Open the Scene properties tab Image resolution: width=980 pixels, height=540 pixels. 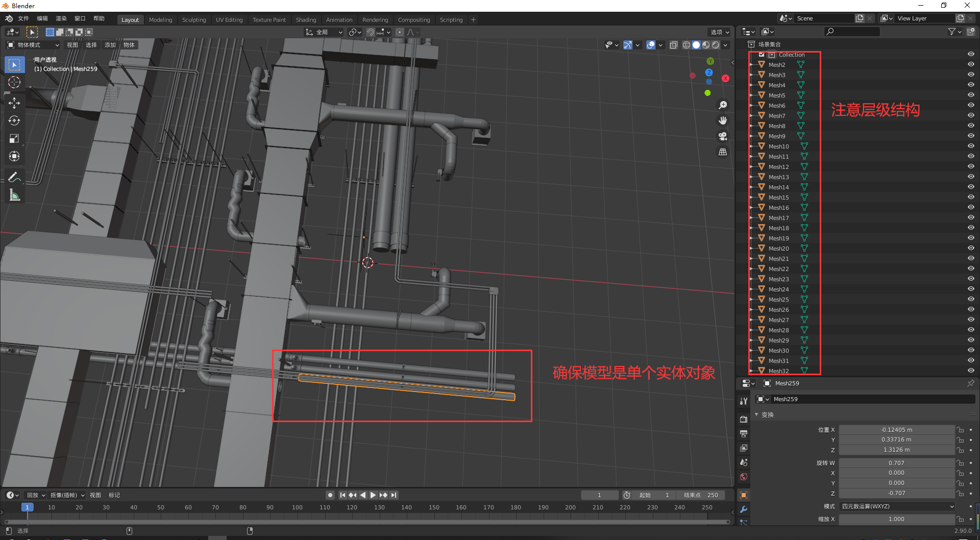[x=744, y=462]
